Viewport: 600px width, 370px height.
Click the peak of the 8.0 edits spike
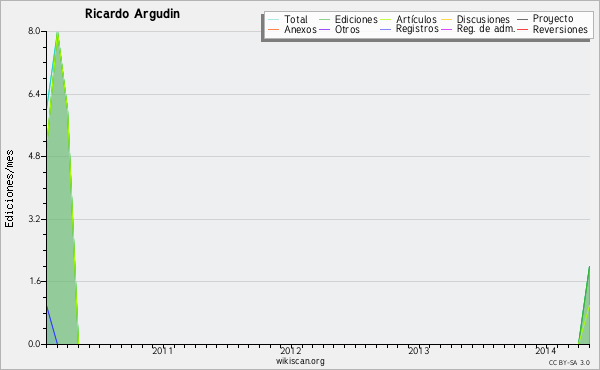[x=57, y=32]
